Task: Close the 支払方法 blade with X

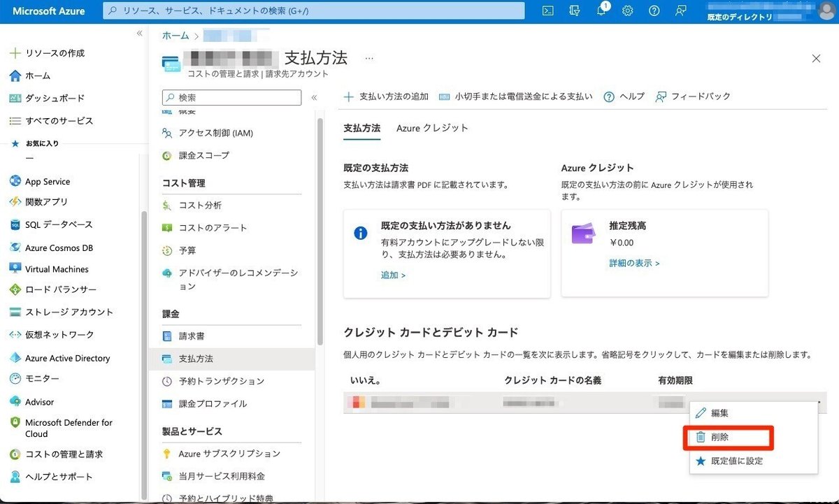Action: click(x=816, y=59)
